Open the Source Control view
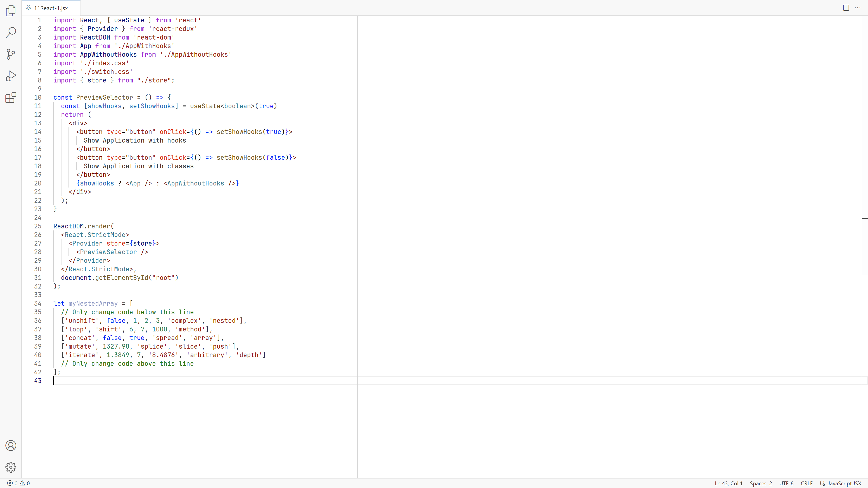868x488 pixels. [11, 54]
